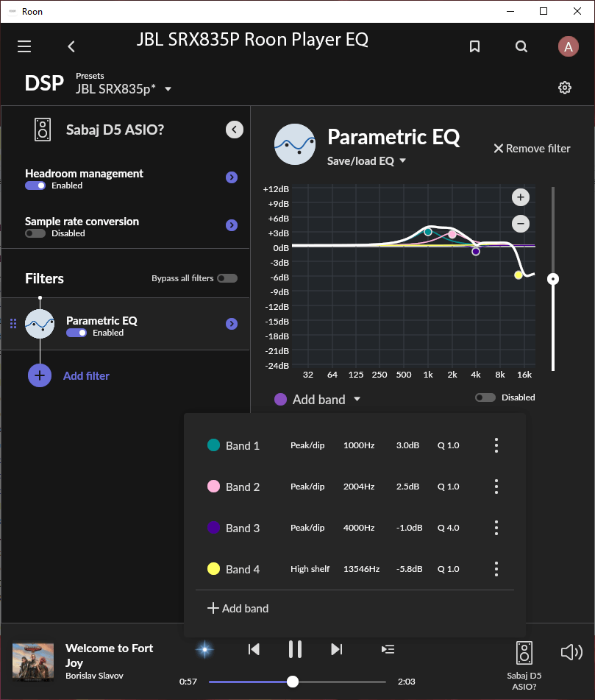Skip to the next track

point(337,649)
